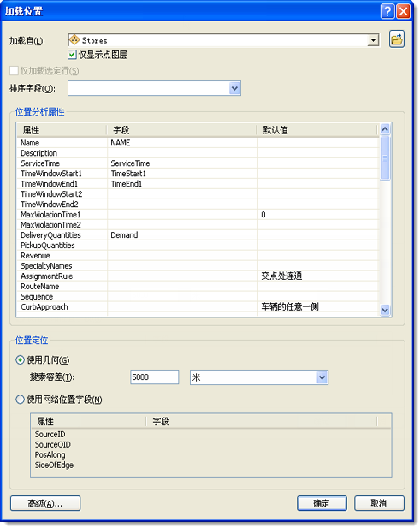Image resolution: width=420 pixels, height=528 pixels.
Task: Open the 高级(A)... advanced options button
Action: coord(45,503)
